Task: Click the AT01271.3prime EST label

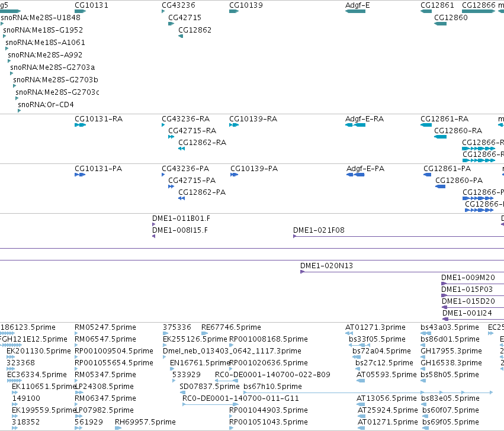Action: pyautogui.click(x=375, y=327)
